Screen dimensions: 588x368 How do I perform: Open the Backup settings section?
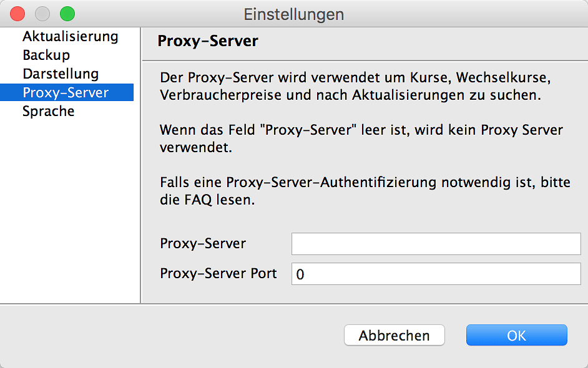point(45,55)
